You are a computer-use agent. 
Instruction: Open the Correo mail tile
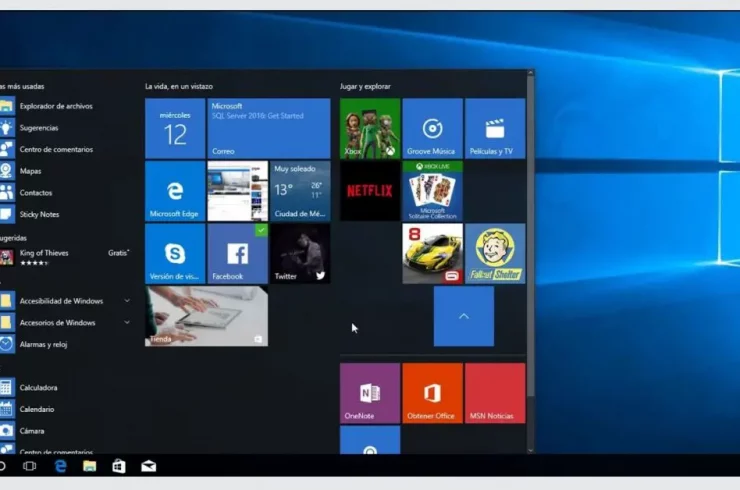click(269, 128)
